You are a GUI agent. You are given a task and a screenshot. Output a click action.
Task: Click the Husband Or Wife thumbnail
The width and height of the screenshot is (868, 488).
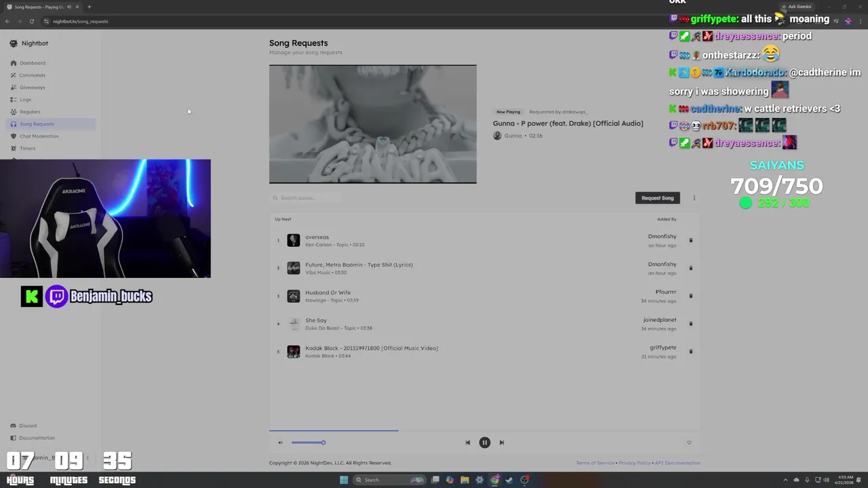point(294,296)
